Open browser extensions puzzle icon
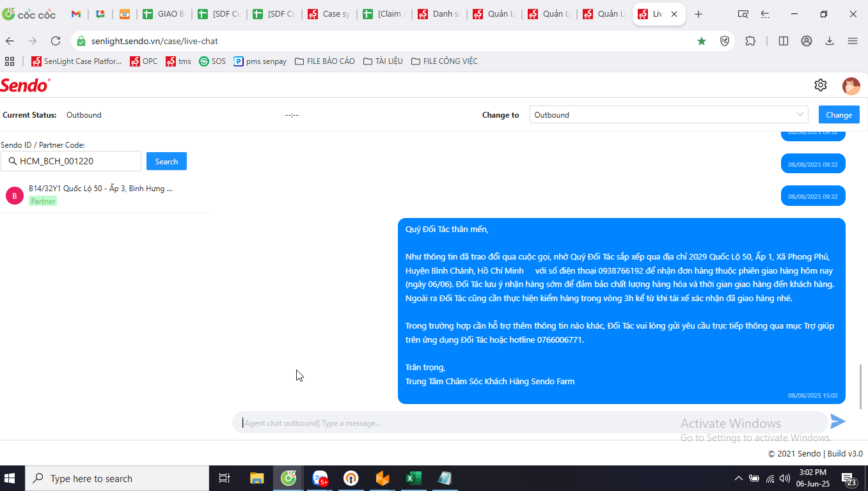Viewport: 868px width, 491px height. point(751,41)
